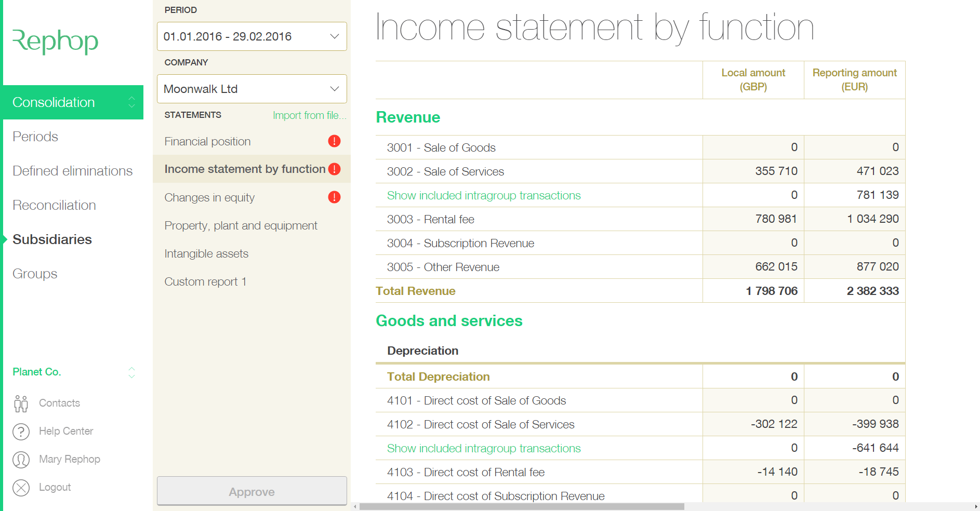Viewport: 980px width, 511px height.
Task: Click the Rephop logo
Action: [x=55, y=42]
